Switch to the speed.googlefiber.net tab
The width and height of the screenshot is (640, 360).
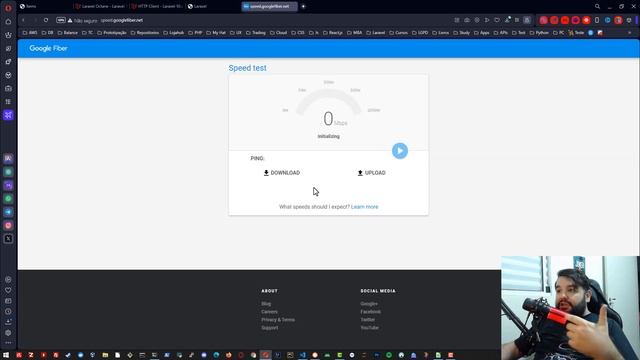click(269, 7)
